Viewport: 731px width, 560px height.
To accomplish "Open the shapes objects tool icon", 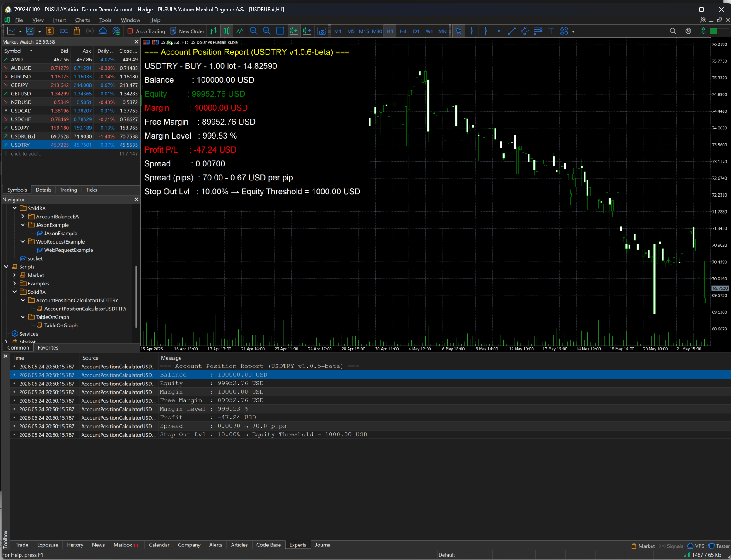I will tap(564, 31).
